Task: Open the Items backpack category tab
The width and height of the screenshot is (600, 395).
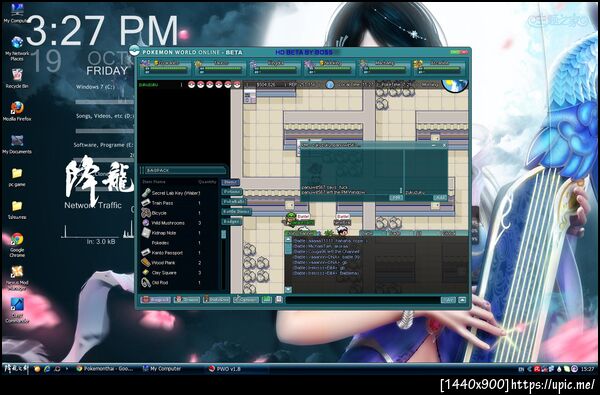Action: point(230,183)
